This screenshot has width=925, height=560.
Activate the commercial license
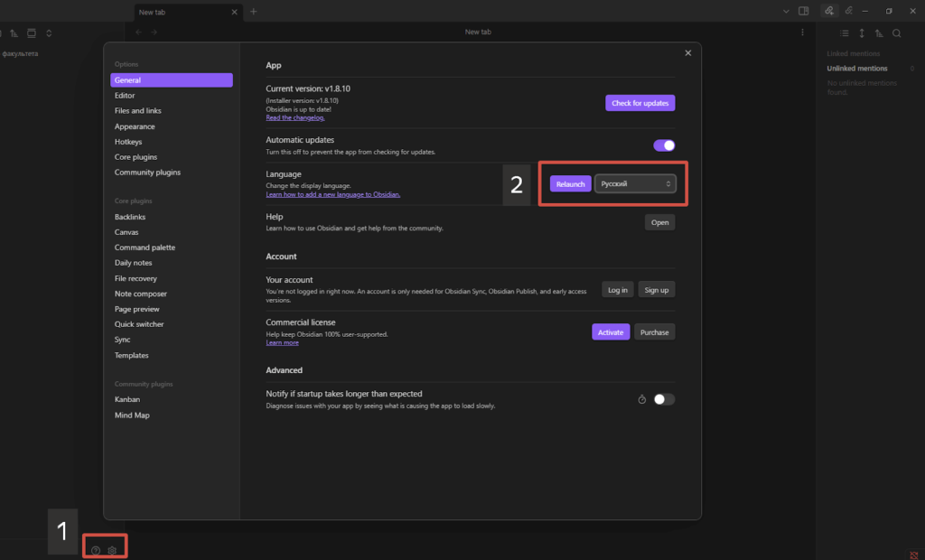(x=611, y=332)
